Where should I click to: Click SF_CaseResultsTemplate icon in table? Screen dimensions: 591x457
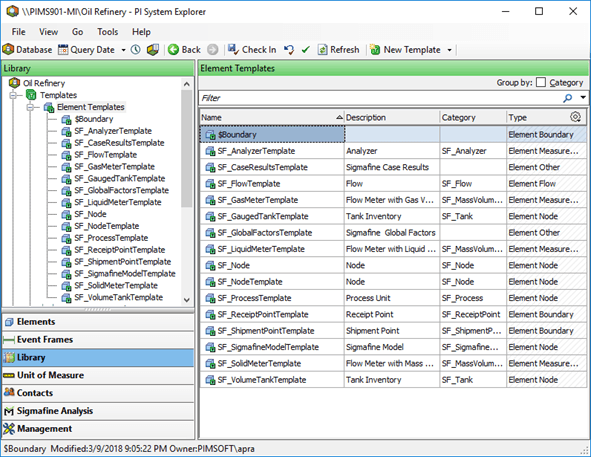[210, 167]
